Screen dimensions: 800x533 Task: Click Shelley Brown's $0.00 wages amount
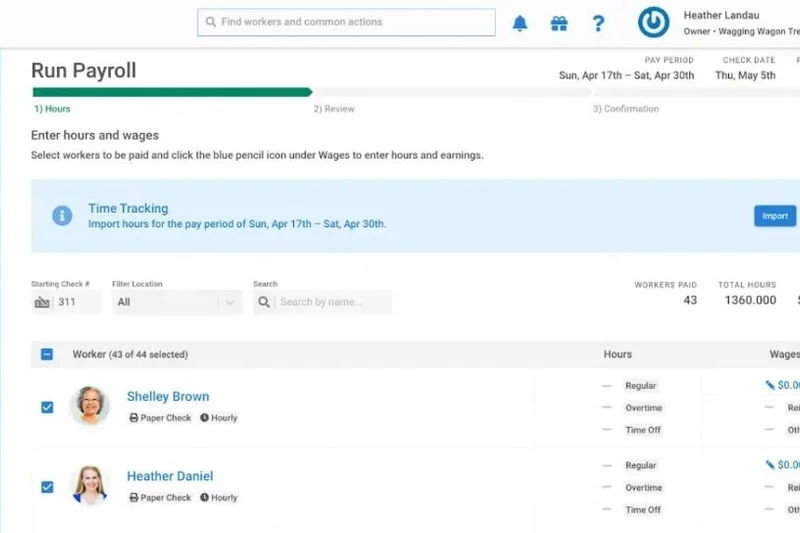point(789,385)
